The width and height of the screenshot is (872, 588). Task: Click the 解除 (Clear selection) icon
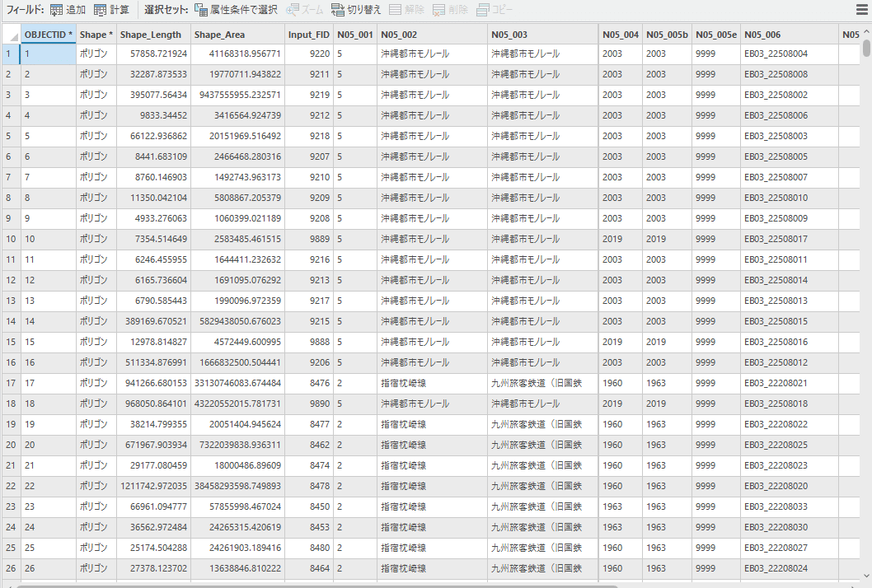396,9
